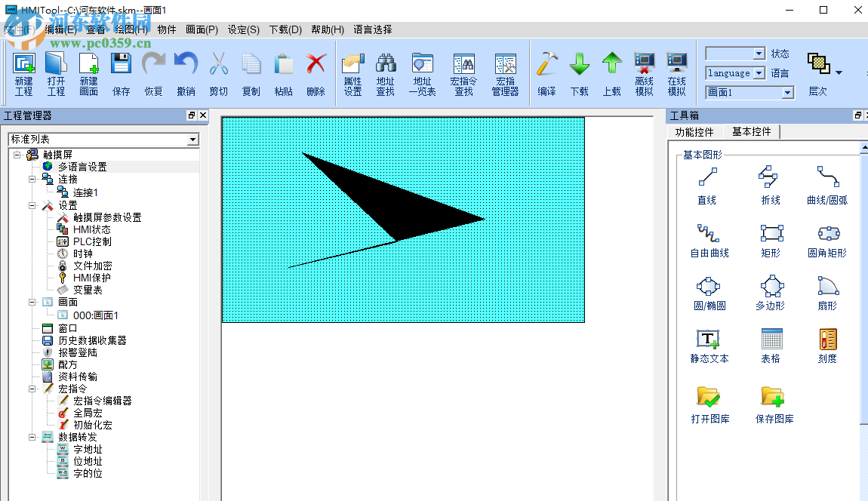868x501 pixels.
Task: Open the graphics library 打开图库
Action: [709, 404]
